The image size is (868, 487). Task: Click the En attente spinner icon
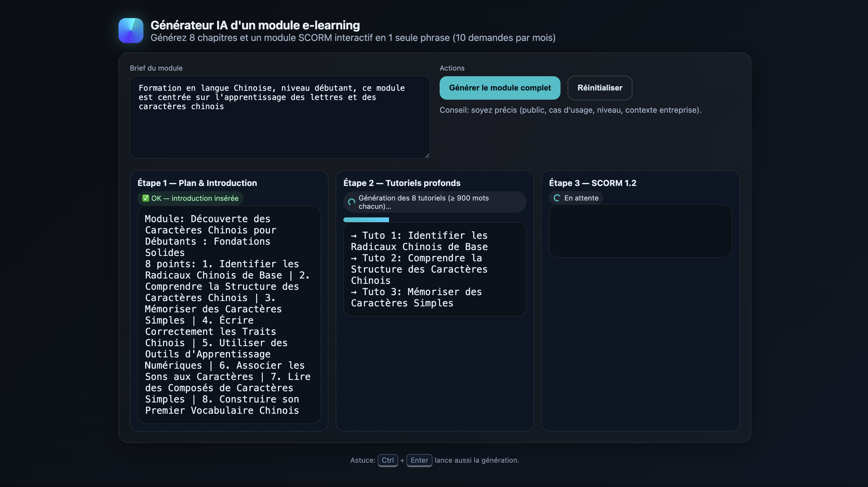[557, 198]
